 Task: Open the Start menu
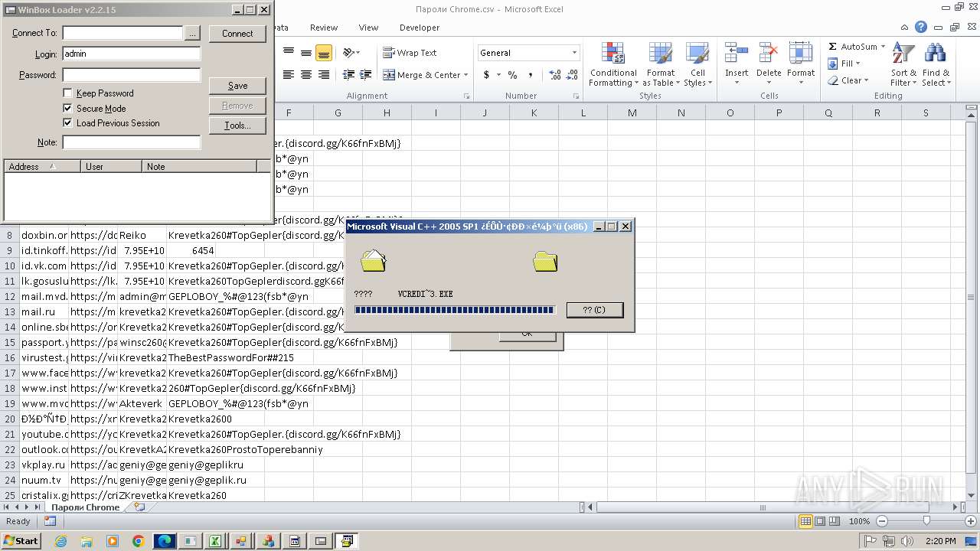(x=21, y=540)
